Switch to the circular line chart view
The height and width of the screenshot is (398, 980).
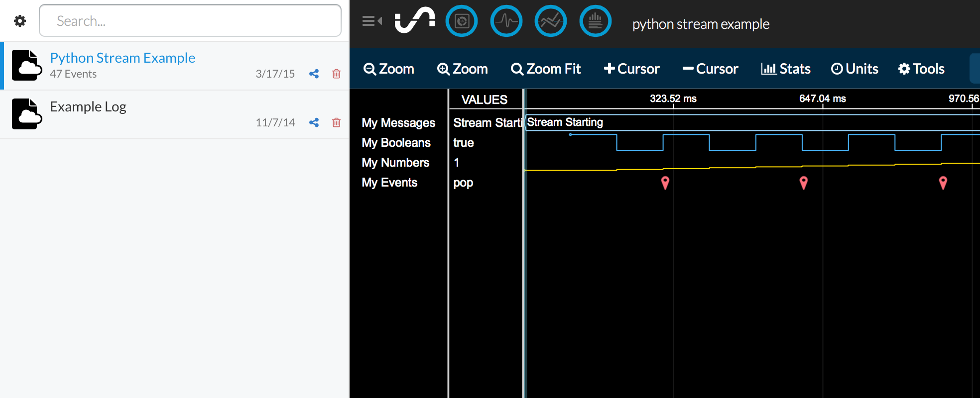(x=551, y=21)
